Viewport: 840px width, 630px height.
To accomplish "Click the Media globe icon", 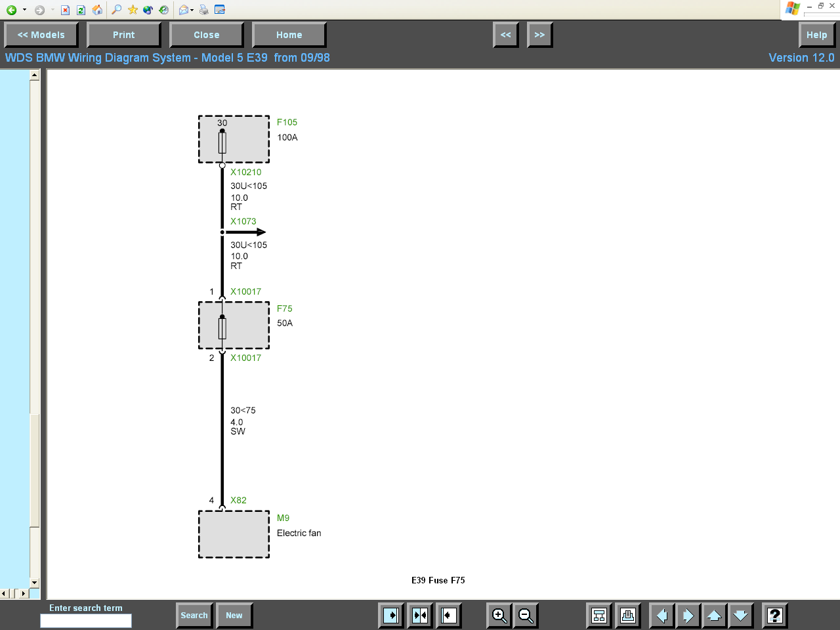I will (148, 10).
